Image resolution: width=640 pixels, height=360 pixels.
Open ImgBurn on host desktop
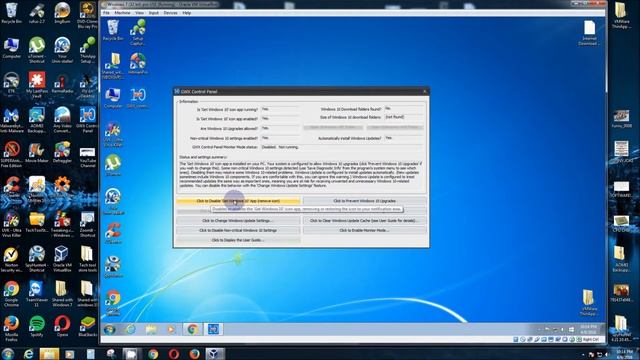point(62,13)
